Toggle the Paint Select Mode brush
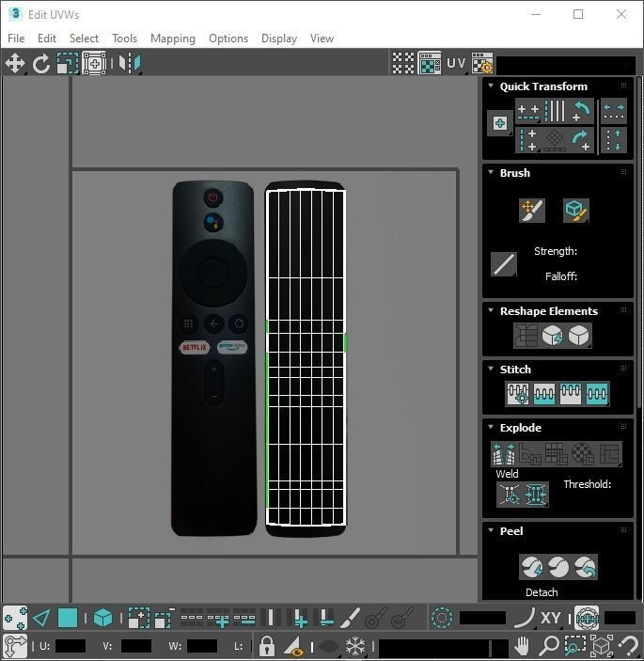Screen dimensions: 644x661 pyautogui.click(x=350, y=619)
